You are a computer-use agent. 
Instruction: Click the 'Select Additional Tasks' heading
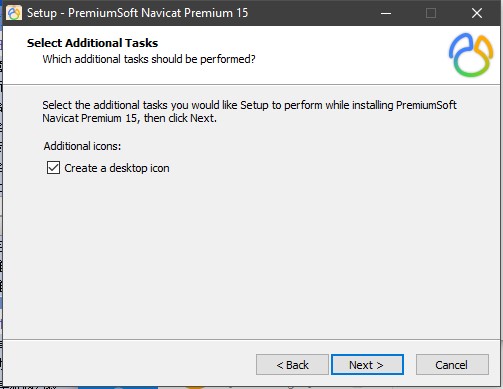coord(92,43)
